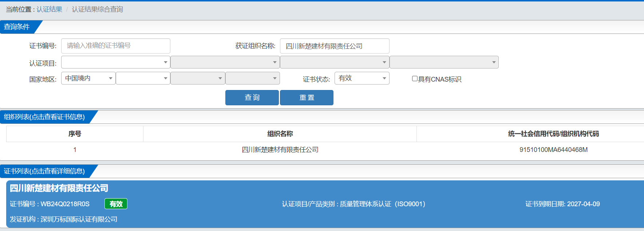
Task: Open the province dropdown next to 中国境内
Action: click(x=143, y=78)
